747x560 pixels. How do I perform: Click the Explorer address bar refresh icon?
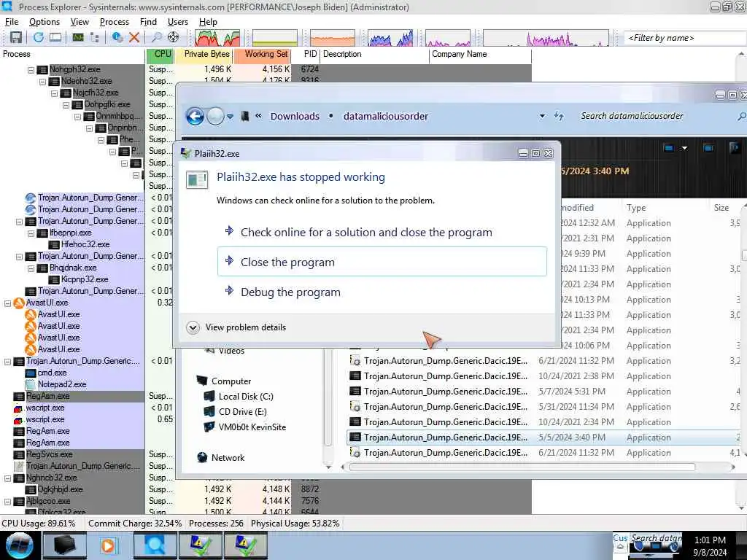560,116
